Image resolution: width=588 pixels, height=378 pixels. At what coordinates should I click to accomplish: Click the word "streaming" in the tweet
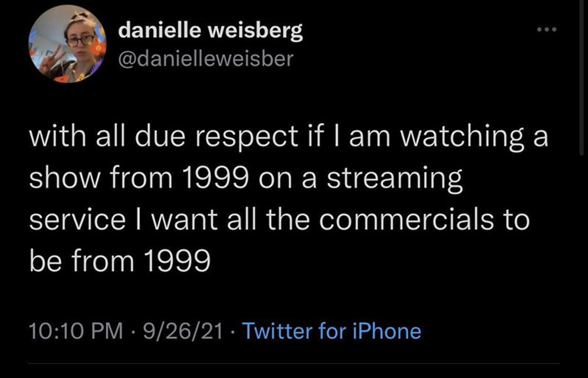pos(394,180)
